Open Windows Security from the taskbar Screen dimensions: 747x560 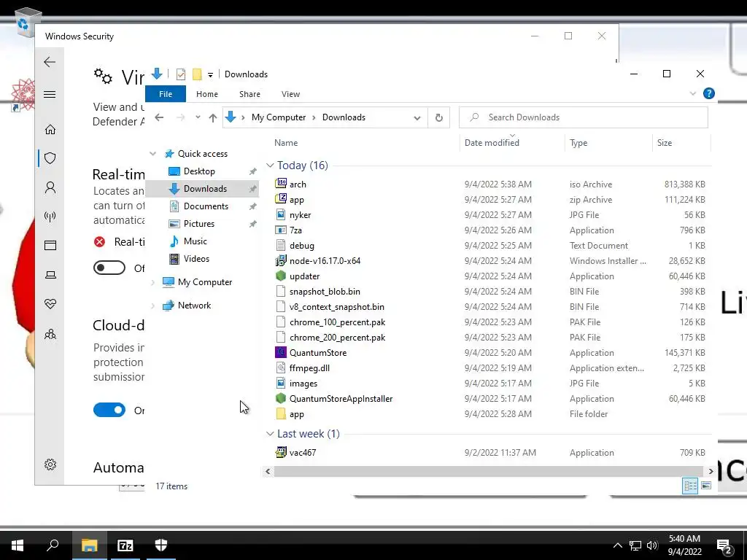[161, 545]
